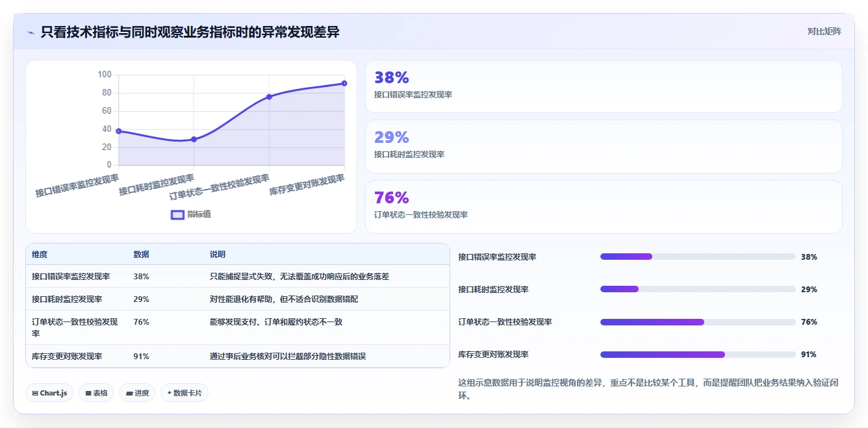Click the 38% value beside the progress bar

coord(809,257)
